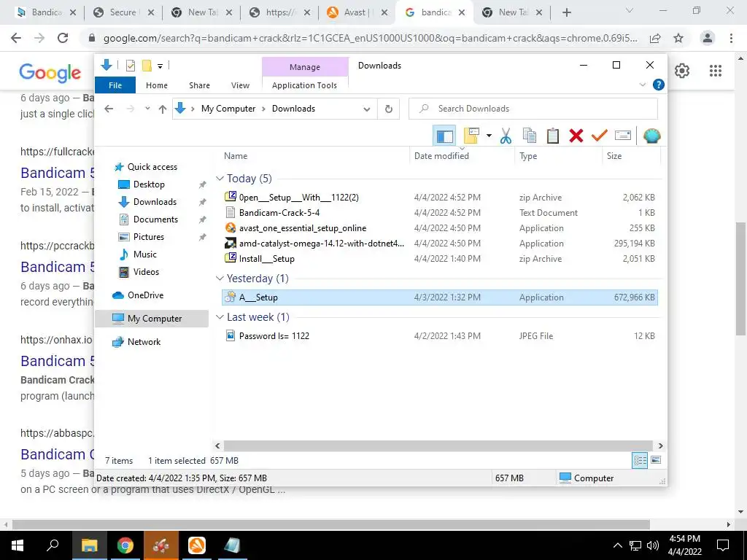This screenshot has height=560, width=747.
Task: Open Documents in navigation pane
Action: pyautogui.click(x=155, y=219)
